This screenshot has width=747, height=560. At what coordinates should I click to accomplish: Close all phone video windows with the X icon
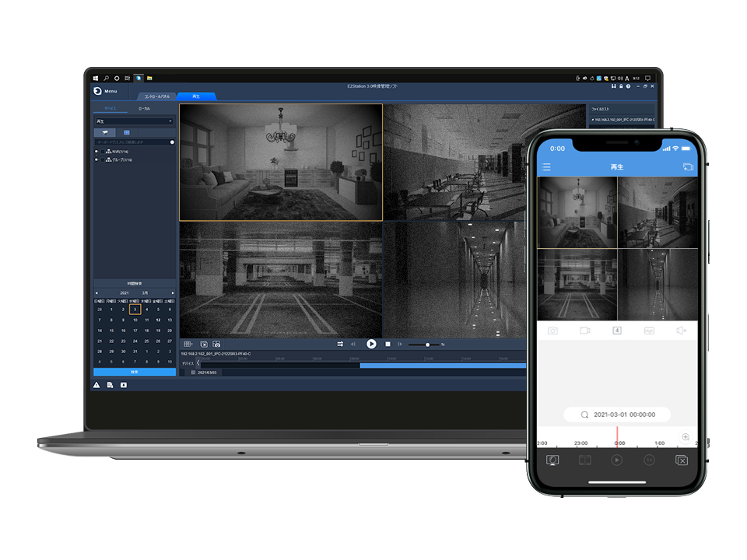[x=682, y=460]
